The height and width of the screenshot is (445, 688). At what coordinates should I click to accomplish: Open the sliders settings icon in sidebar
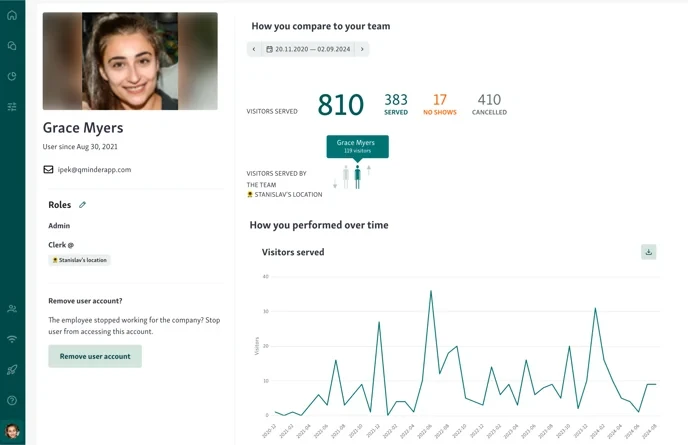click(12, 106)
